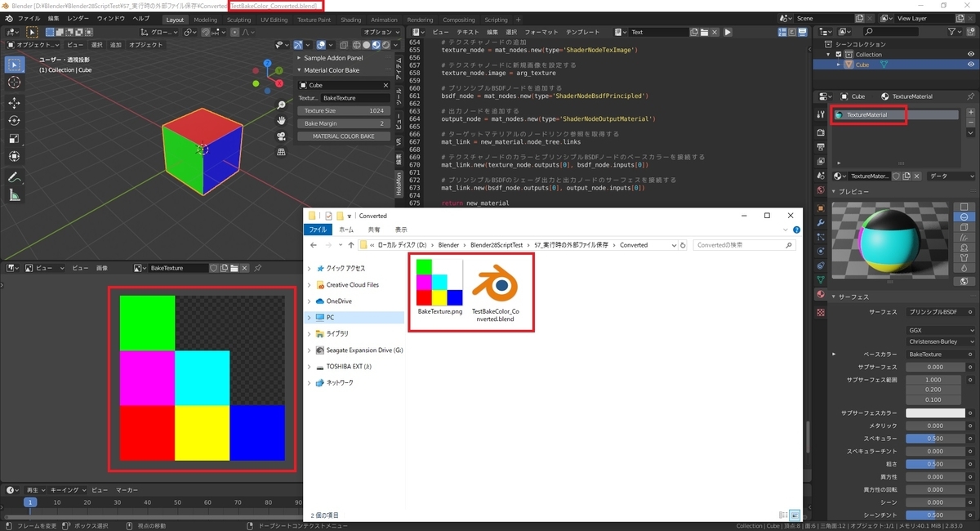Open Explorer Home ribbon tab

(346, 230)
